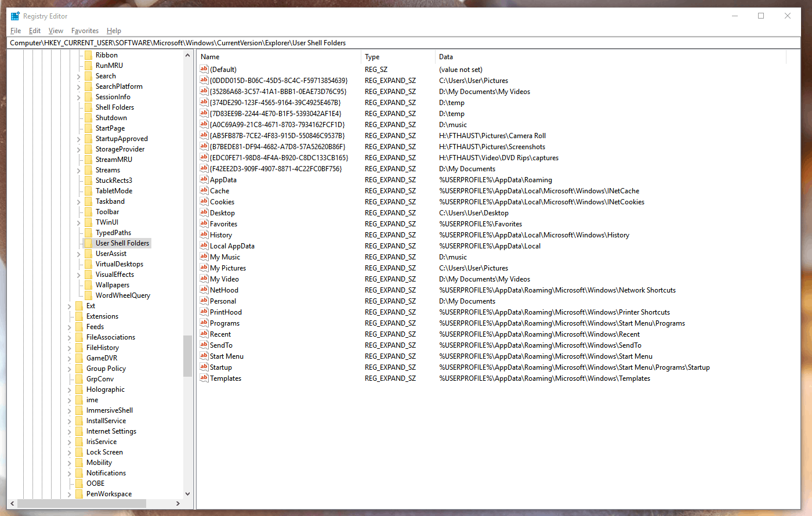
Task: Click the string icon beside the (Default) value
Action: [x=204, y=69]
